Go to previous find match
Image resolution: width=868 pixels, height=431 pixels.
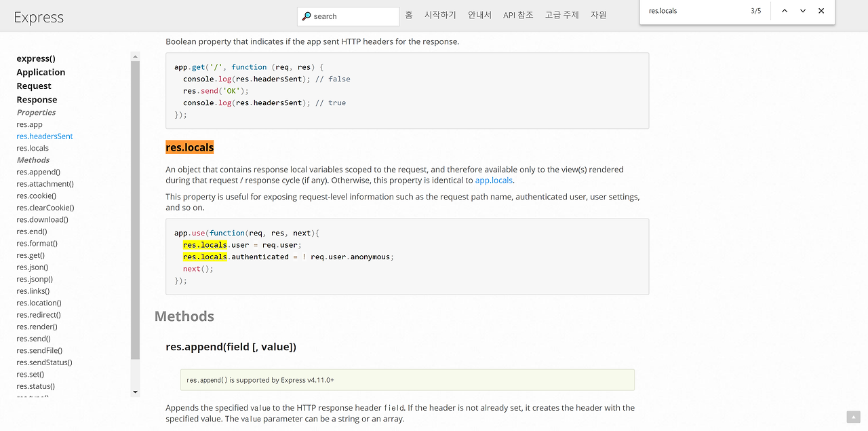tap(785, 11)
